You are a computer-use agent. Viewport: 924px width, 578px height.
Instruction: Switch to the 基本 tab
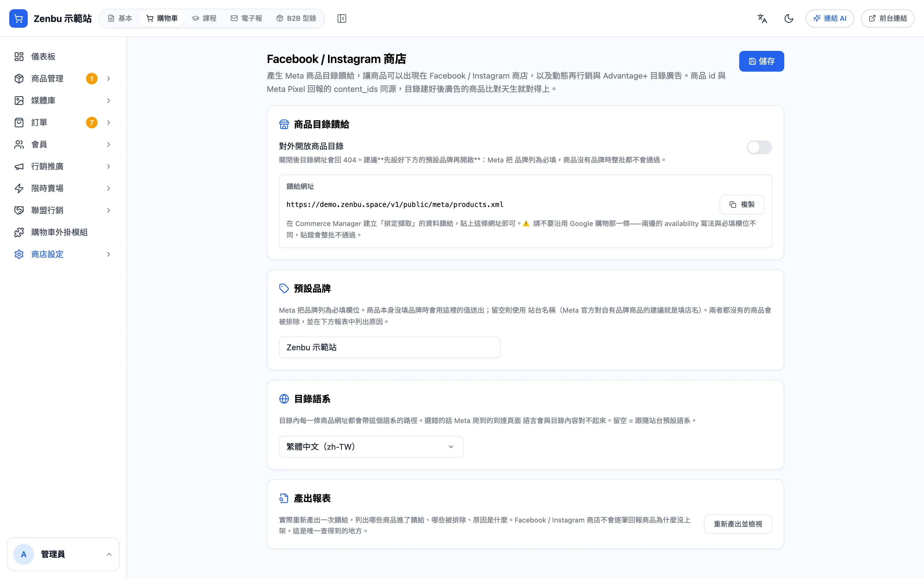[120, 18]
